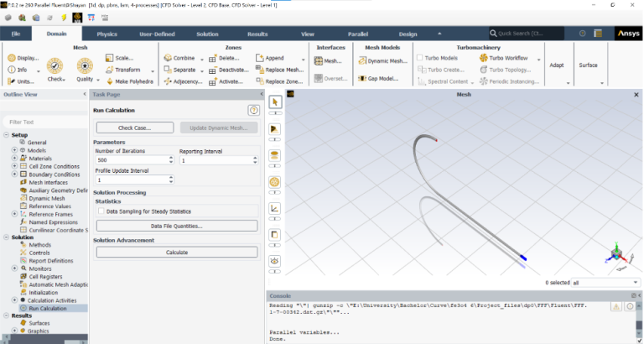Screen dimensions: 644x344
Task: Launch Turbo Workflow
Action: tap(503, 58)
